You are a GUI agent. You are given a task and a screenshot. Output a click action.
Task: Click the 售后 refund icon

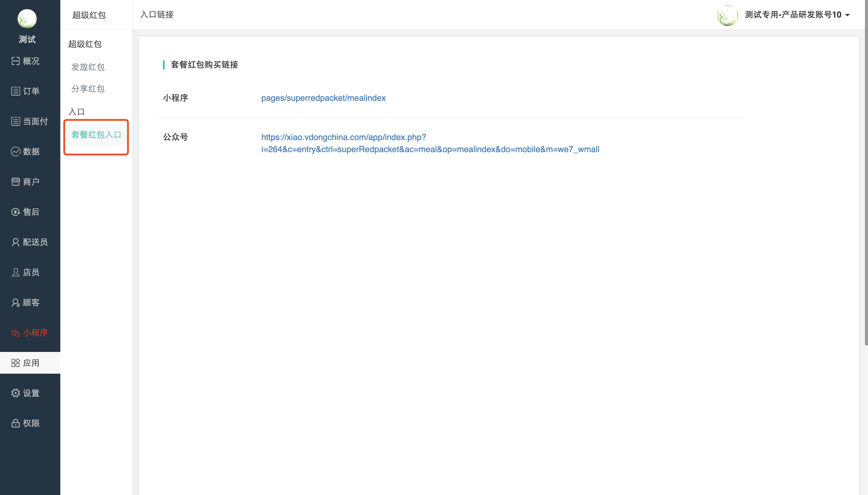(x=15, y=212)
